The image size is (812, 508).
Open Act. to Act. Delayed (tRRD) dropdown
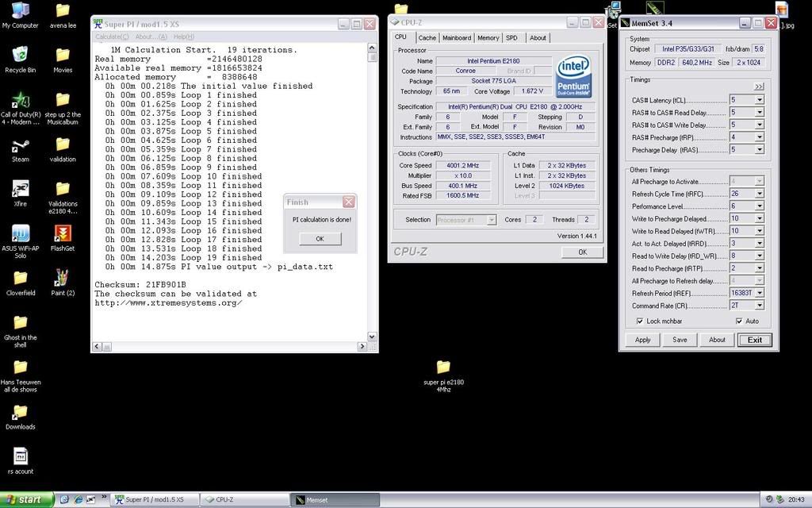759,243
